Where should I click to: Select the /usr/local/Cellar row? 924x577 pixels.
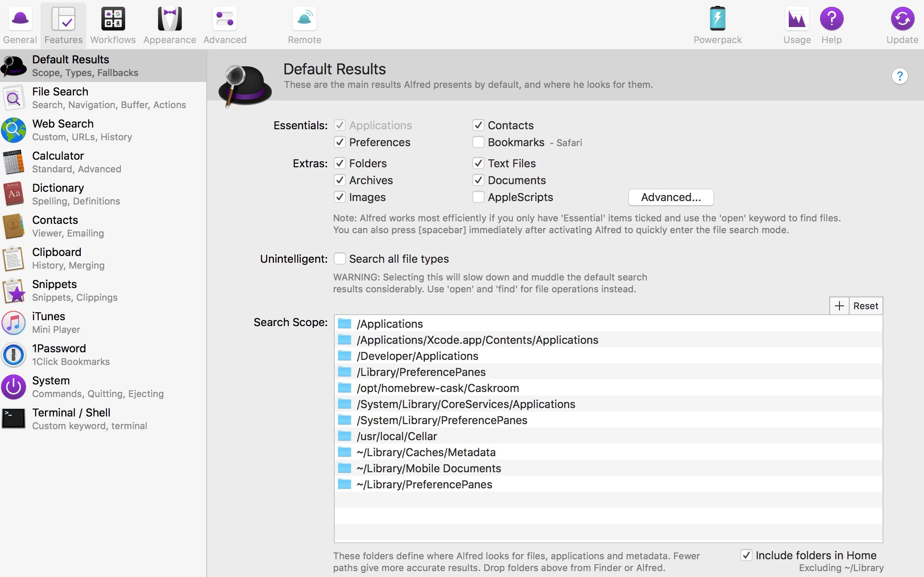[608, 436]
